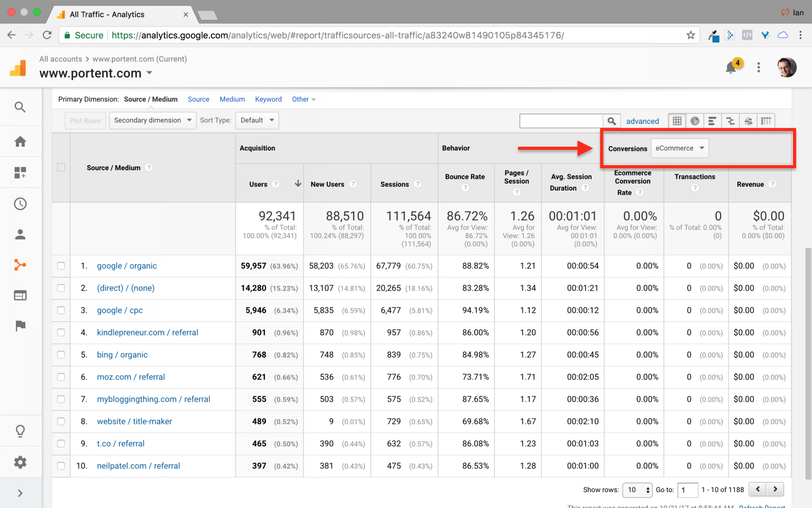Open user profile avatar
Viewport: 812px width, 508px height.
point(787,67)
